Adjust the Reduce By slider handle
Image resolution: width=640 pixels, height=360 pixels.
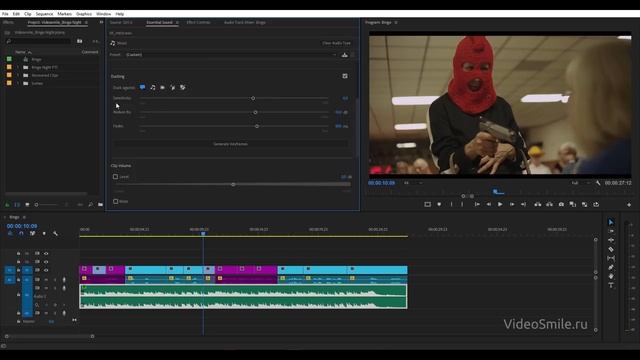click(x=256, y=112)
